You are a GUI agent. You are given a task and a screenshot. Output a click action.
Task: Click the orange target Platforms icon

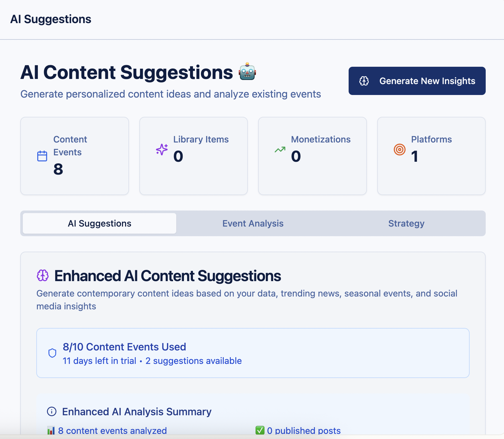coord(399,150)
